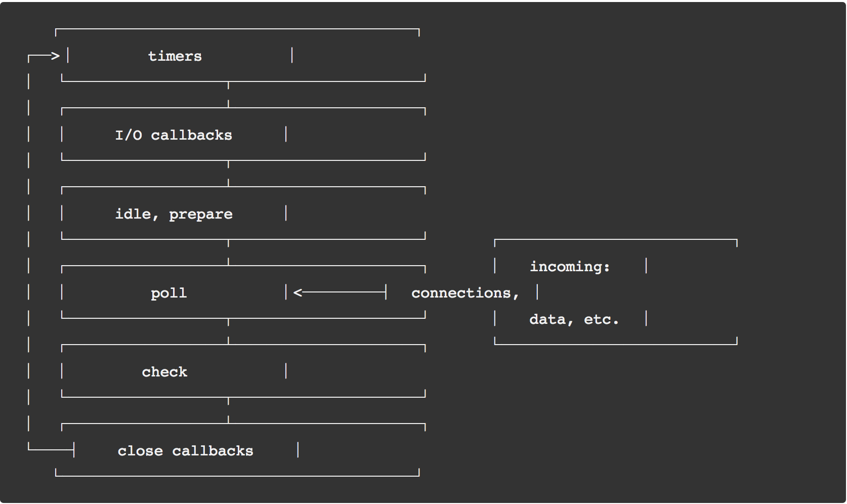Click the "check" phase label
Image resolution: width=847 pixels, height=504 pixels.
tap(164, 372)
